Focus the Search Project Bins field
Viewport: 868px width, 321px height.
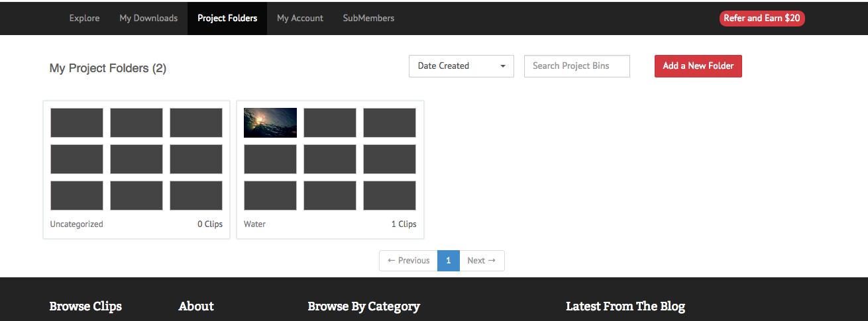(x=577, y=66)
